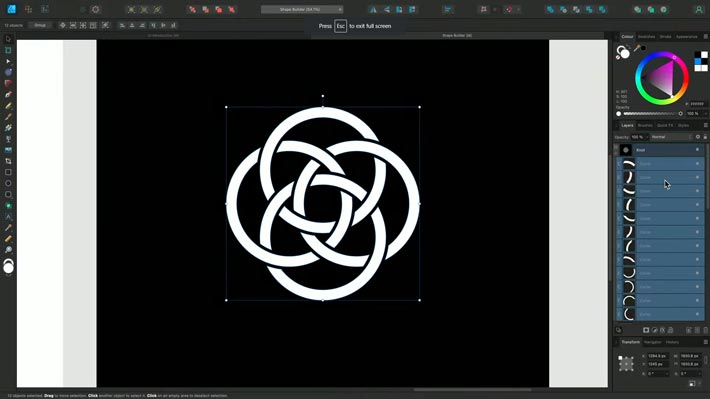710x399 pixels.
Task: Delete layer using the trash icon
Action: point(705,330)
